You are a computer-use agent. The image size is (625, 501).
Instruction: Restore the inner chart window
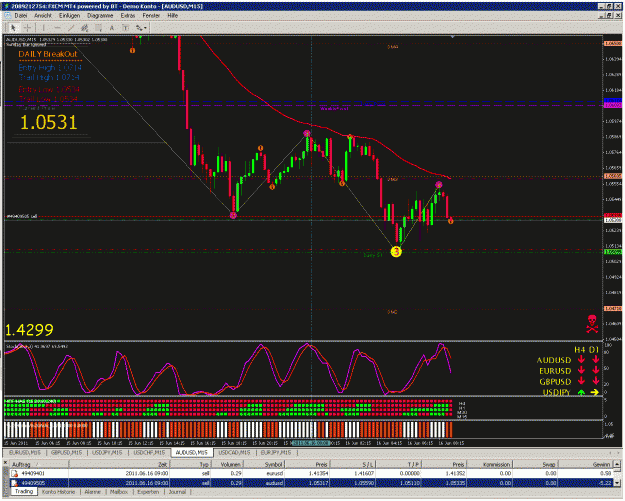pyautogui.click(x=609, y=16)
